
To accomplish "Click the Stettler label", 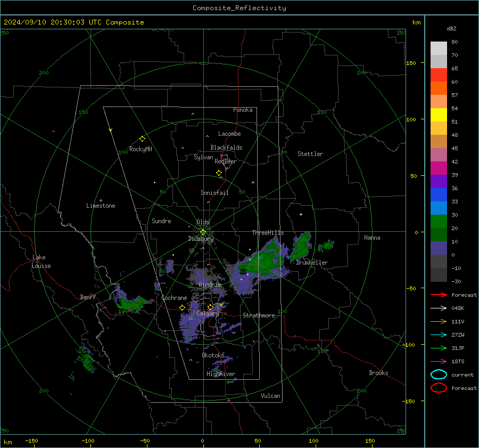I will pos(310,154).
